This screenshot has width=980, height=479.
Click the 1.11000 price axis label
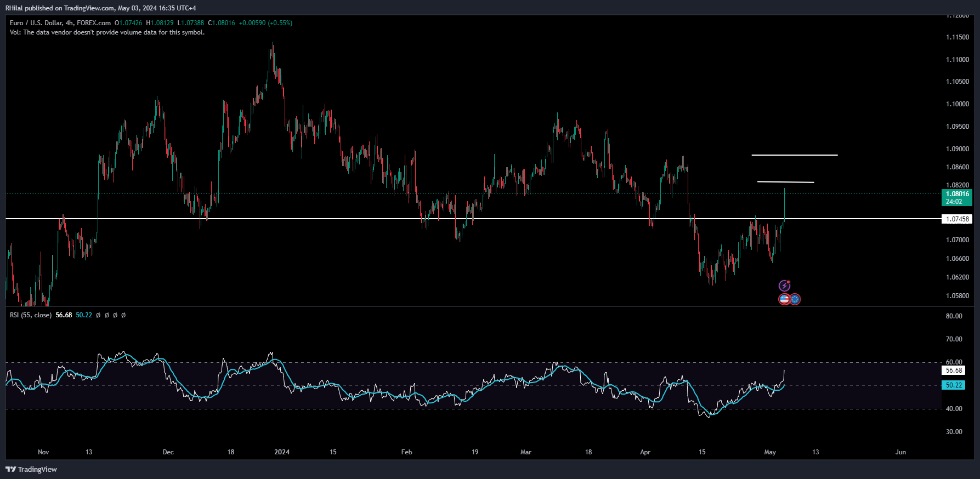click(x=958, y=60)
